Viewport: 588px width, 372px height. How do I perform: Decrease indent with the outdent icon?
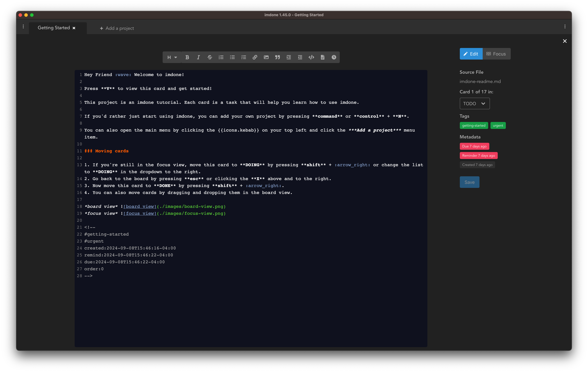coord(300,57)
